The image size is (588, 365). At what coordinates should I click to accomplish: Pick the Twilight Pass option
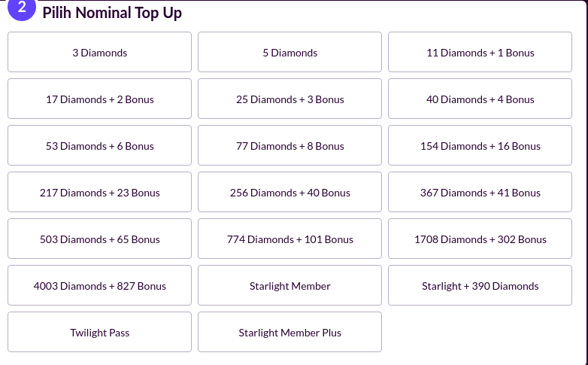coord(100,333)
